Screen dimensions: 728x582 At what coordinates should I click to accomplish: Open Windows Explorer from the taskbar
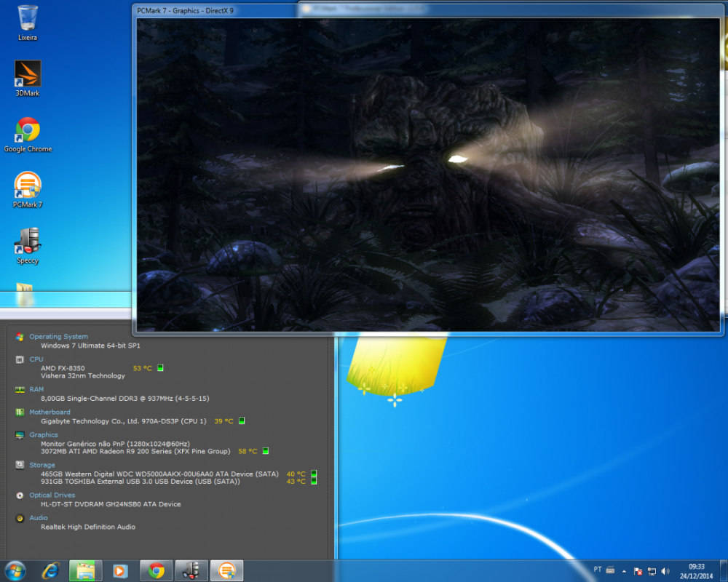pos(85,570)
